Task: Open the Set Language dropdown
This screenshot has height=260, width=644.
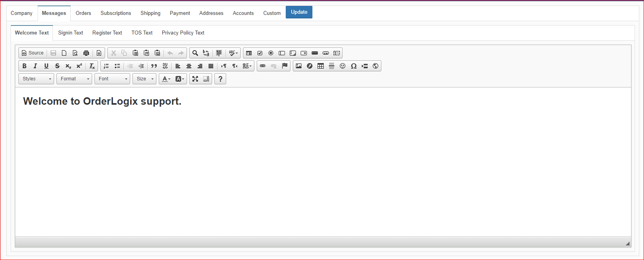Action: coord(247,66)
